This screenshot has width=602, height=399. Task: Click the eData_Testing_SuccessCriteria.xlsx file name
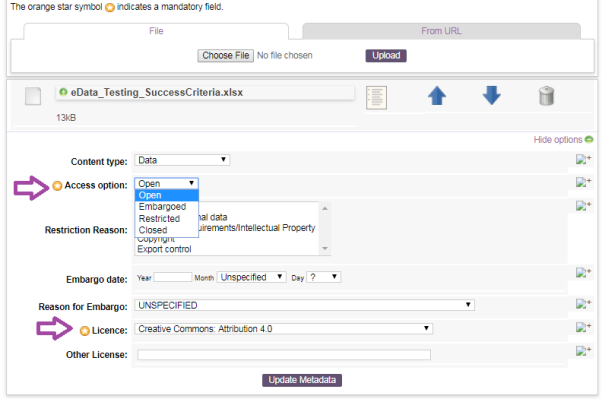tap(157, 93)
